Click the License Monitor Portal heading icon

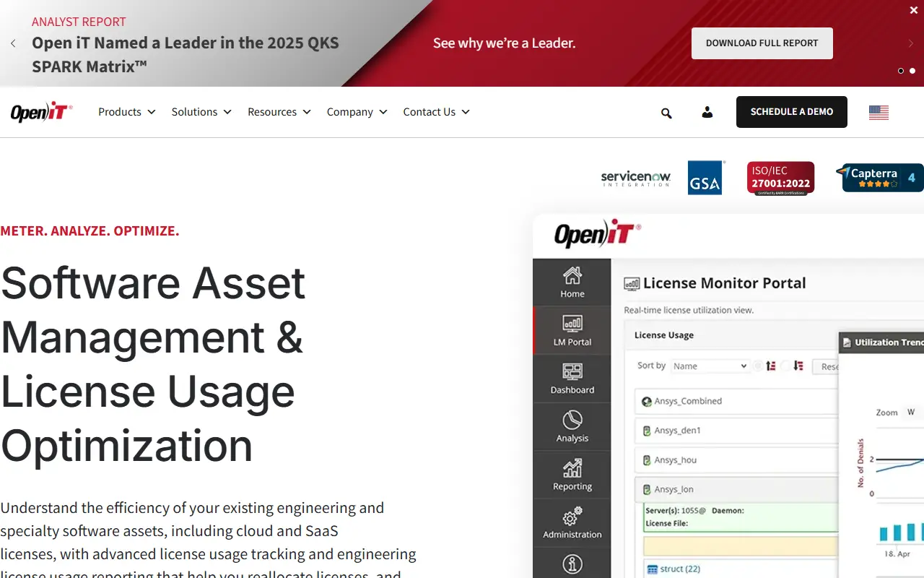[632, 284]
